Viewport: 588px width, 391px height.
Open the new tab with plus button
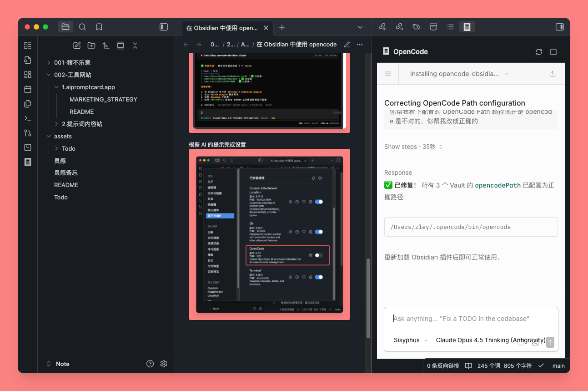pos(282,27)
